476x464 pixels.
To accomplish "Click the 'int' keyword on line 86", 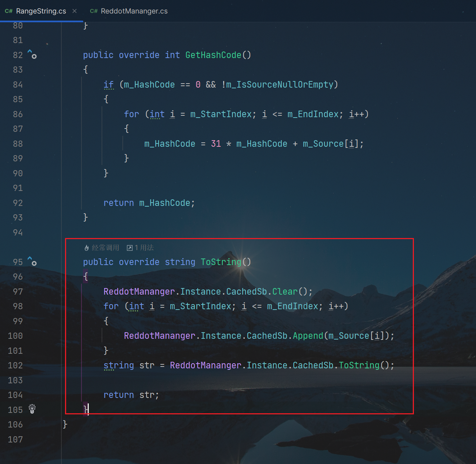I will [157, 114].
